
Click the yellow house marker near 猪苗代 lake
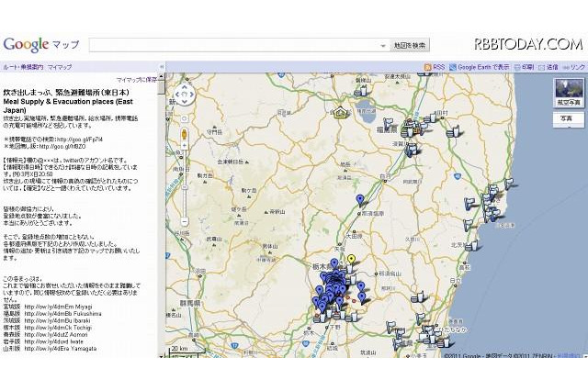[x=340, y=112]
